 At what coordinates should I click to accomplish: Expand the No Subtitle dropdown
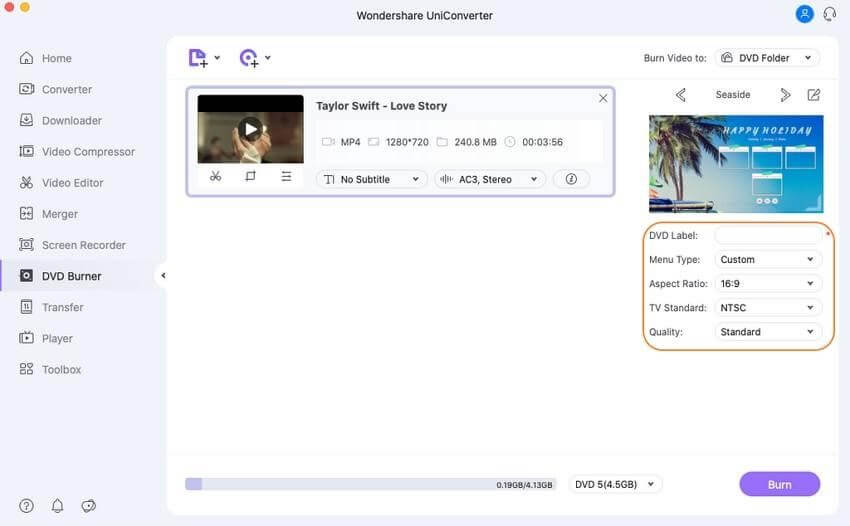371,179
